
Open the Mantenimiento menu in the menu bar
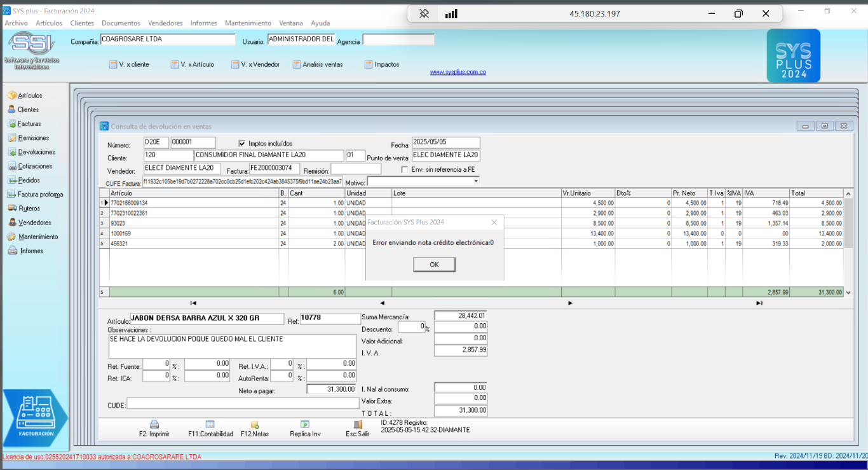[x=248, y=23]
